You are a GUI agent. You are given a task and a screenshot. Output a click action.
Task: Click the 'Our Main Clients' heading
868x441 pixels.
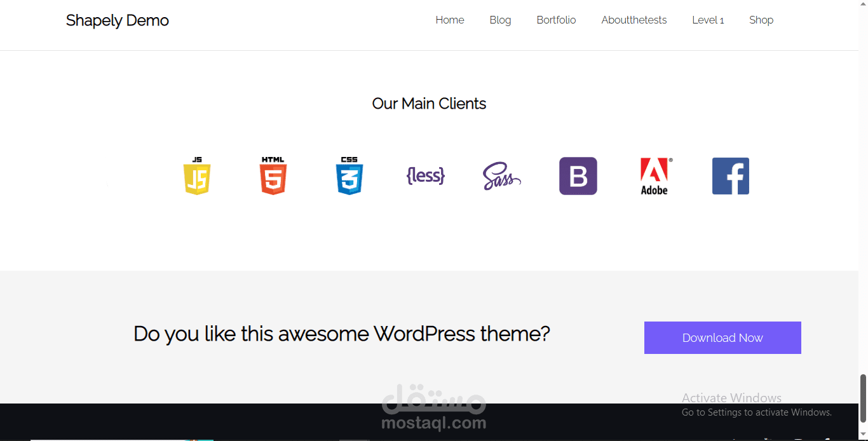[x=429, y=104]
